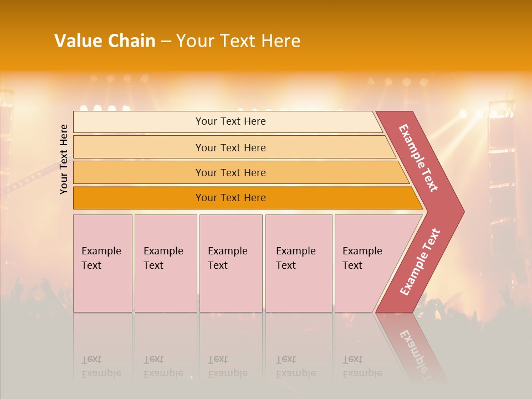Select the topmost cream-colored text bar

tap(230, 121)
